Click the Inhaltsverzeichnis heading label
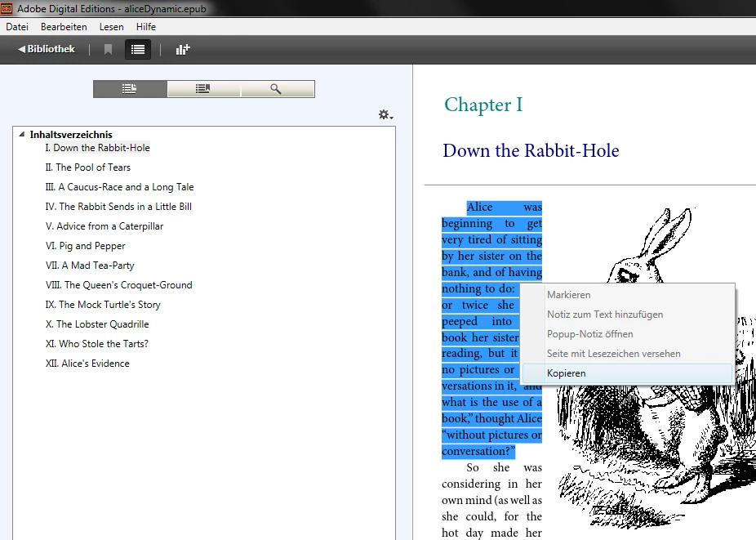The height and width of the screenshot is (540, 756). pos(71,135)
